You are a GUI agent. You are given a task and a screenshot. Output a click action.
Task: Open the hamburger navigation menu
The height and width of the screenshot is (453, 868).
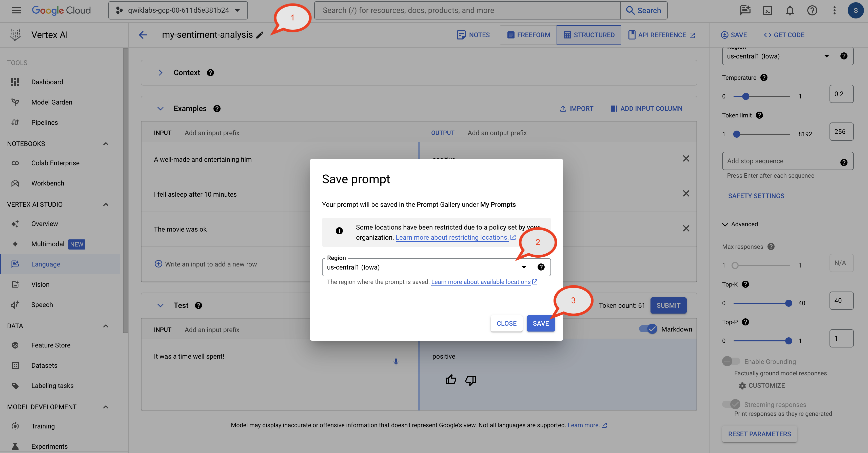[16, 10]
